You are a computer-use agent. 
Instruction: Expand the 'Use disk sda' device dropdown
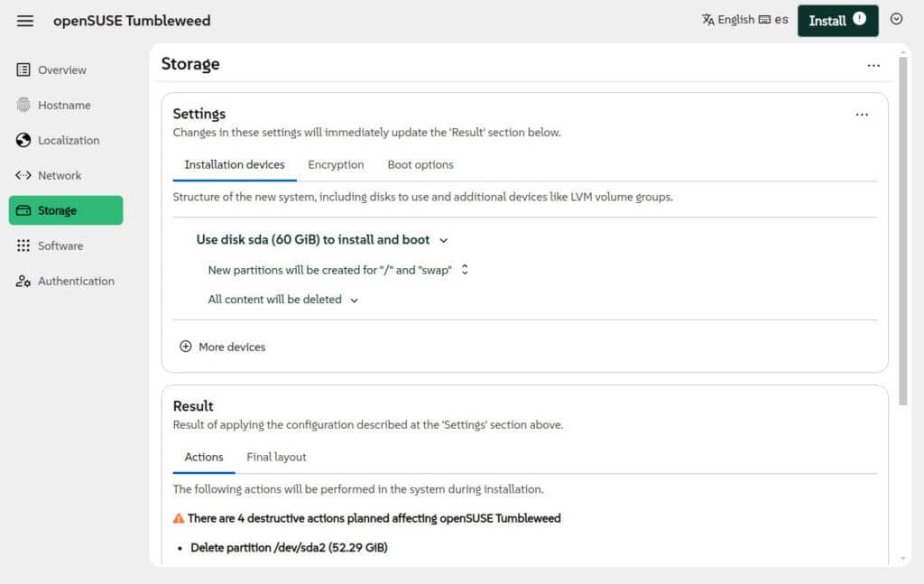coord(442,241)
